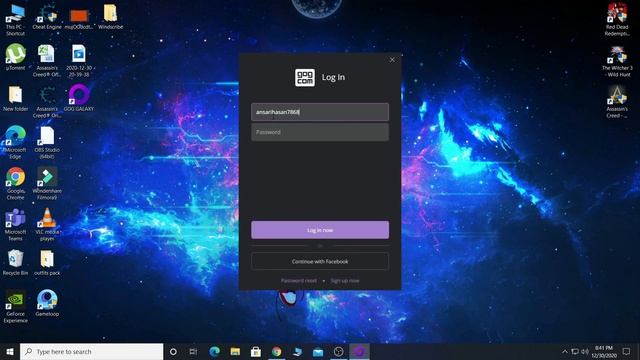Open the Mail app from the taskbar

[318, 351]
